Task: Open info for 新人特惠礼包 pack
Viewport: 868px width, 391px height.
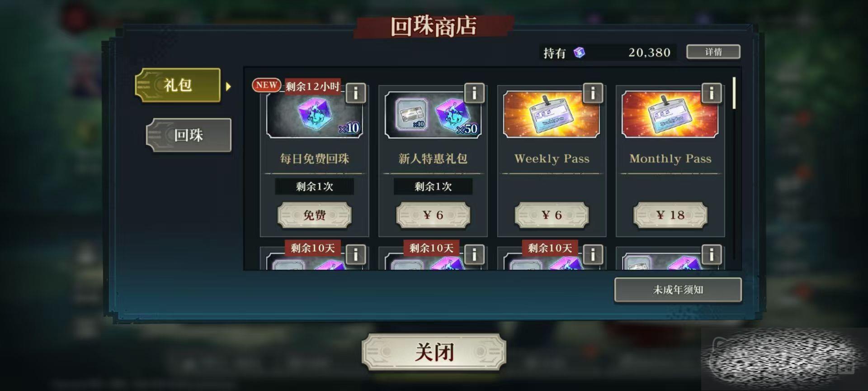Action: tap(474, 93)
